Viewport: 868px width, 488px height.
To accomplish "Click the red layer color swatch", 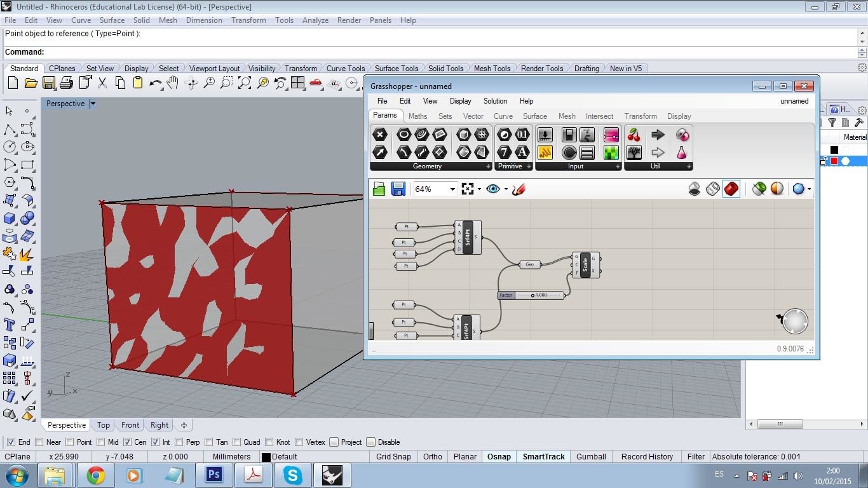I will click(x=834, y=161).
